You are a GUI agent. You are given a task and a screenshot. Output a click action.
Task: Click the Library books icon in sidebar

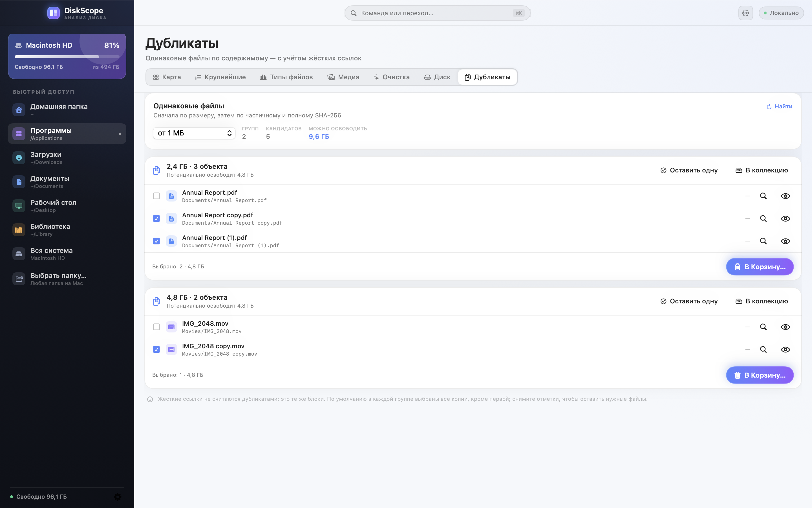coord(19,229)
